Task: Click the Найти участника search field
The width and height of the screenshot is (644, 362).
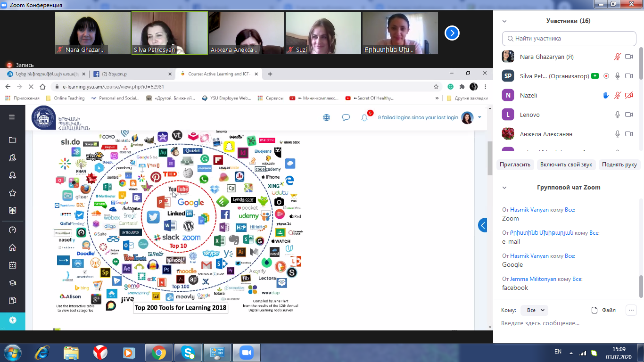Action: point(569,39)
